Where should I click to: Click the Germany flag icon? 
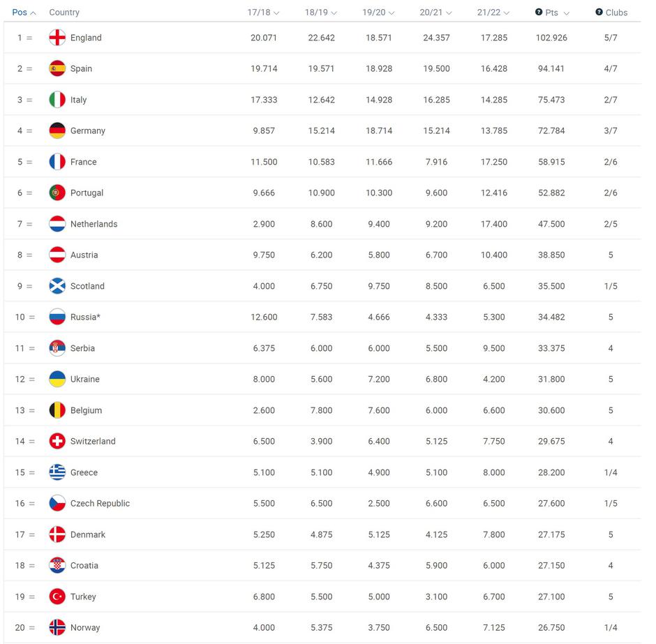(57, 130)
